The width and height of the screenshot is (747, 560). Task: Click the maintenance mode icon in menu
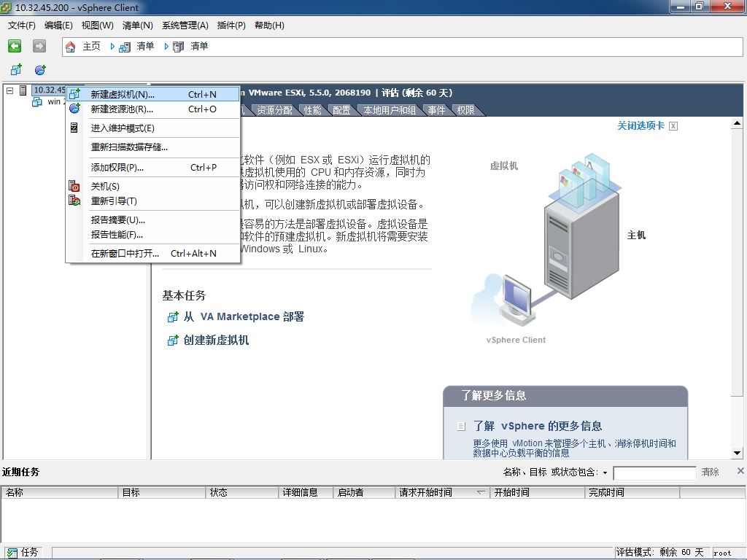coord(74,128)
